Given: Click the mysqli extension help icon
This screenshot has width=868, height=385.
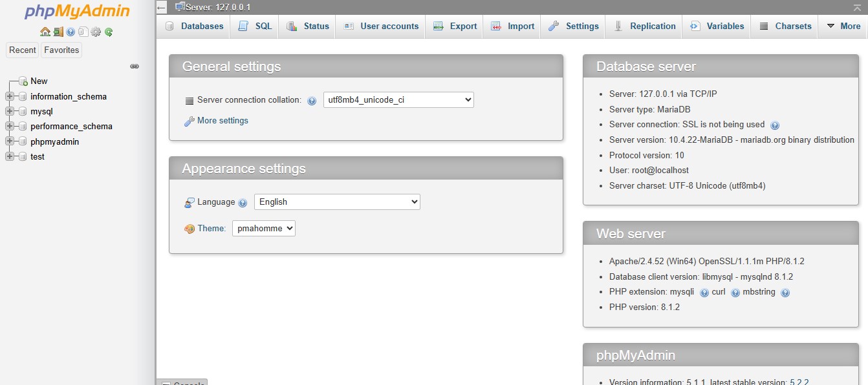Looking at the screenshot, I should click(703, 293).
